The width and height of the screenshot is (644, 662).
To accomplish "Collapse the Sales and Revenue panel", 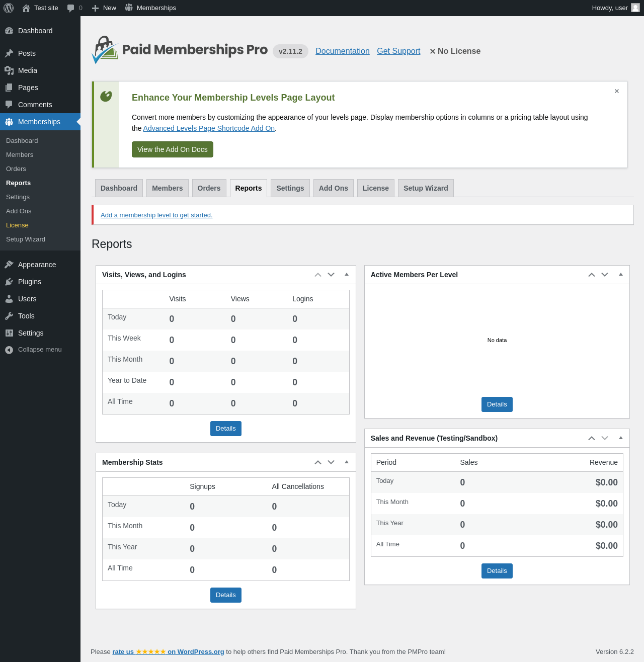I will pyautogui.click(x=621, y=438).
